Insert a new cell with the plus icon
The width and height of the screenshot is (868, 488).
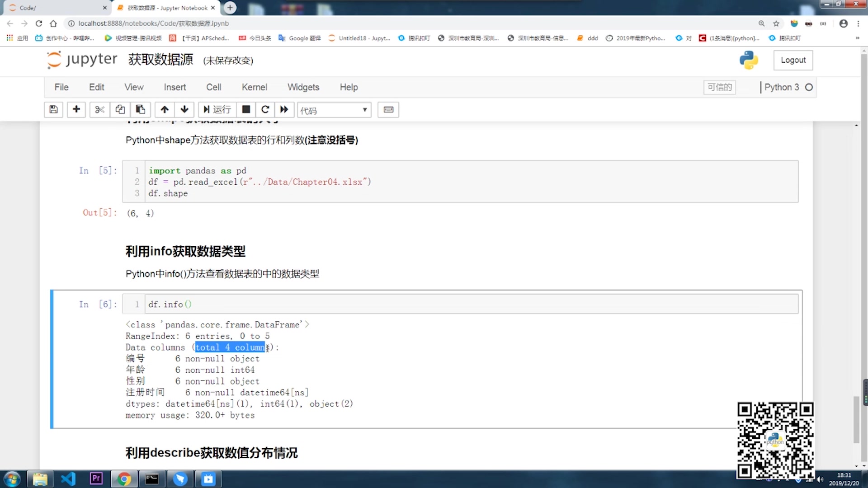tap(76, 109)
